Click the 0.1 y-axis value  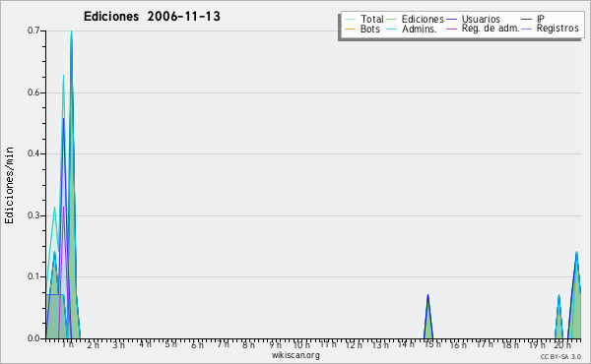[x=33, y=276]
